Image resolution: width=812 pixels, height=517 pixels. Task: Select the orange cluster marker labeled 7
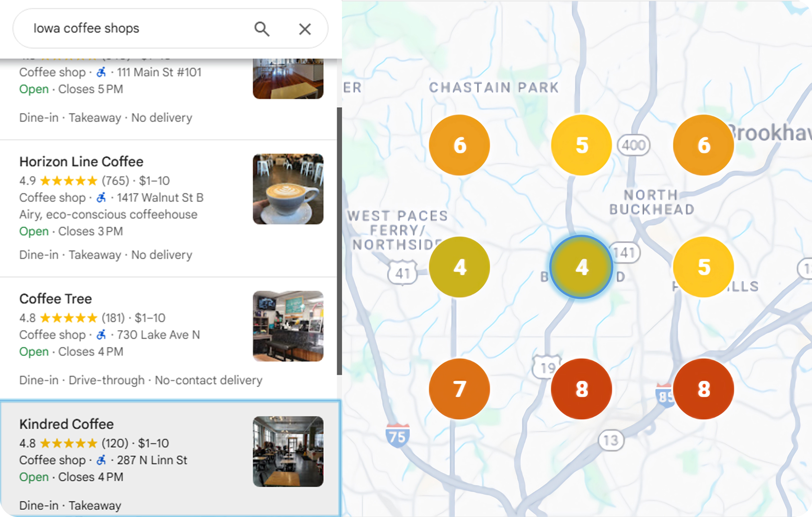click(459, 389)
